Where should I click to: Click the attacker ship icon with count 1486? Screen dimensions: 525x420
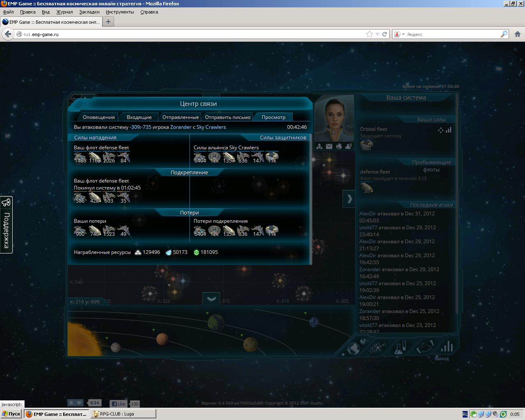point(80,157)
